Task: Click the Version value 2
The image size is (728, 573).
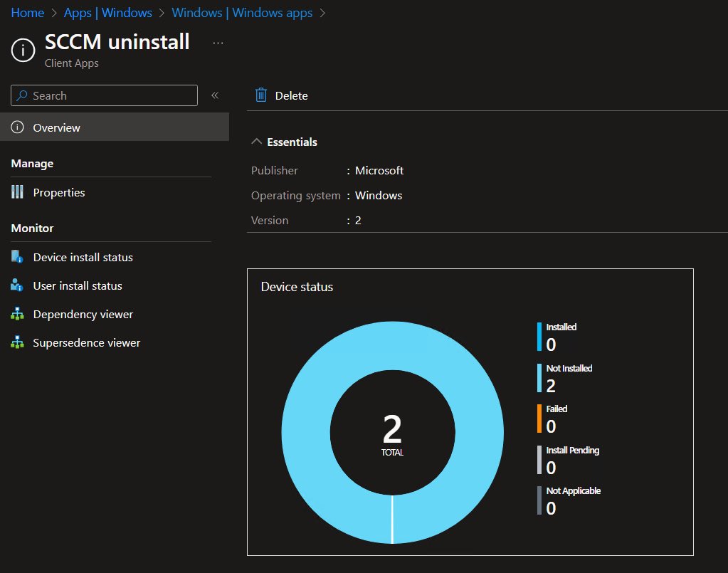Action: point(358,221)
